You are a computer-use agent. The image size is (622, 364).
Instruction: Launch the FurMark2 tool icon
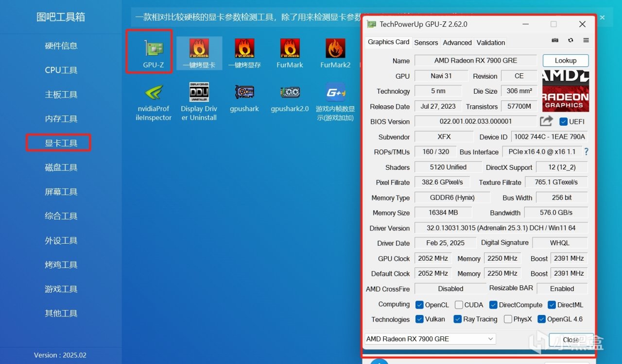(335, 53)
